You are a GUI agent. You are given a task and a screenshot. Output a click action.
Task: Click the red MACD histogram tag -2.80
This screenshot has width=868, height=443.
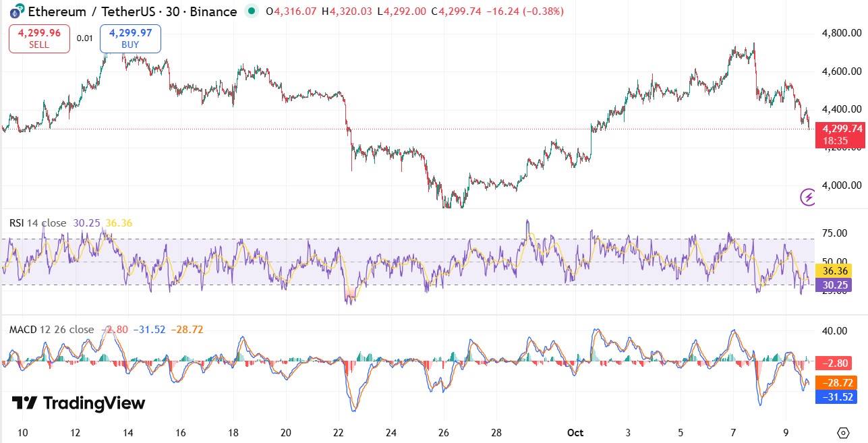[x=836, y=363]
